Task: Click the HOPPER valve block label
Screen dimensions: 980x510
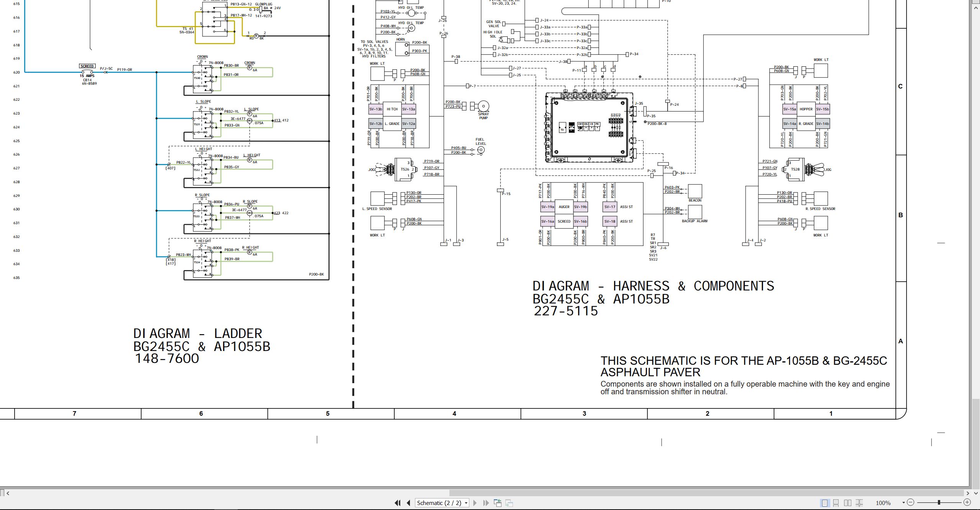Action: pyautogui.click(x=806, y=109)
